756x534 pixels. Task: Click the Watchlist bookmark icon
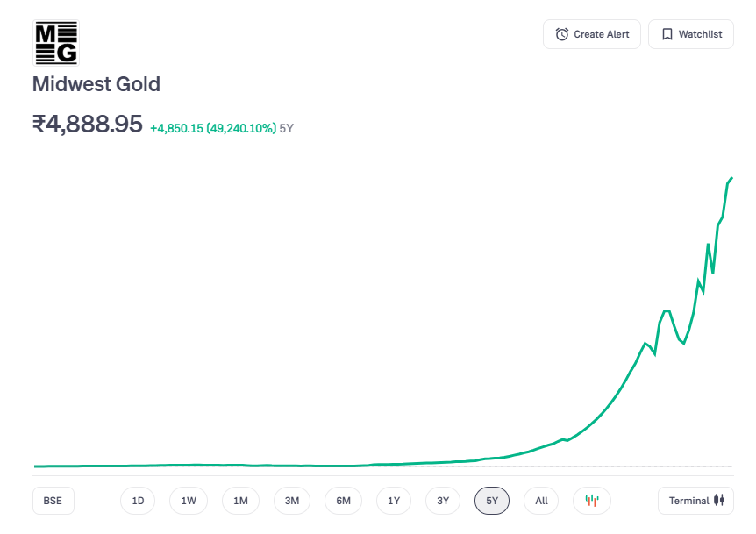667,34
